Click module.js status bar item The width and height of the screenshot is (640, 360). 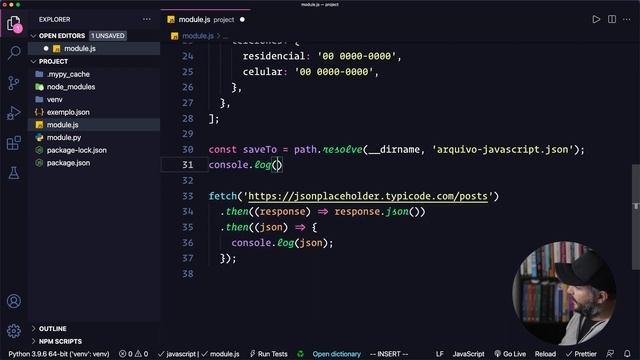(220, 354)
